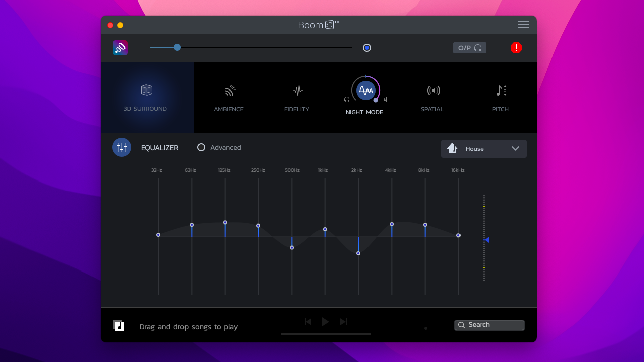This screenshot has width=644, height=362.
Task: Click the blue volume boost circle indicator
Action: click(x=367, y=48)
